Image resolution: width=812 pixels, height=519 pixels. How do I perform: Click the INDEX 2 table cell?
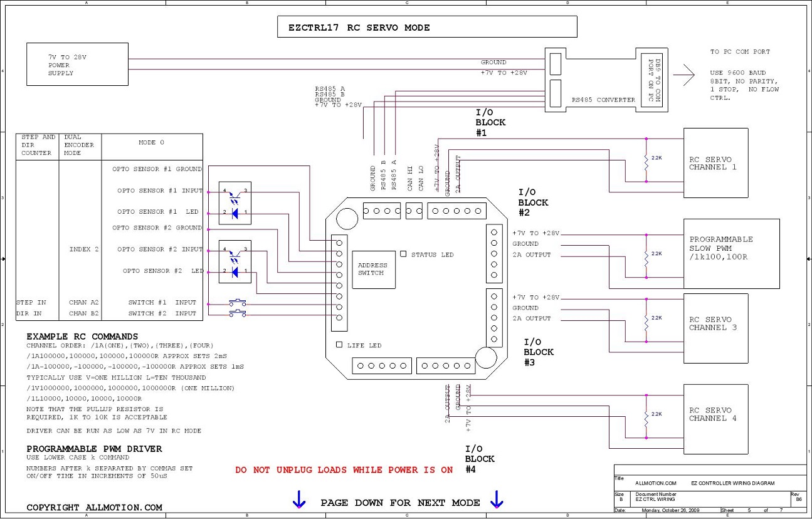tap(84, 249)
